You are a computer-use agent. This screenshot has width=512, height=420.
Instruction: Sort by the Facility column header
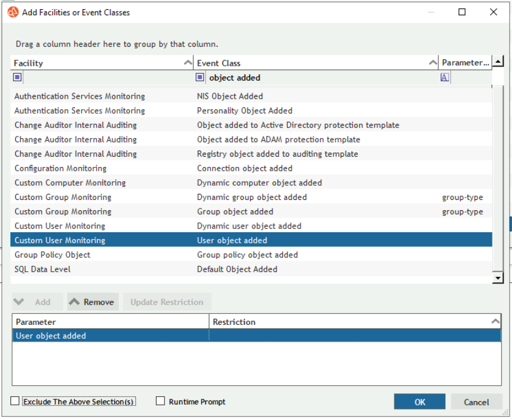coord(98,63)
